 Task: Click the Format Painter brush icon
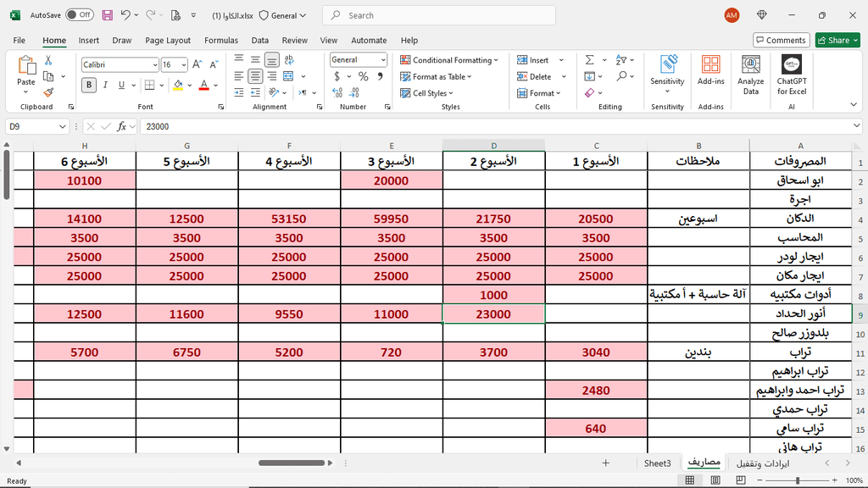point(48,92)
